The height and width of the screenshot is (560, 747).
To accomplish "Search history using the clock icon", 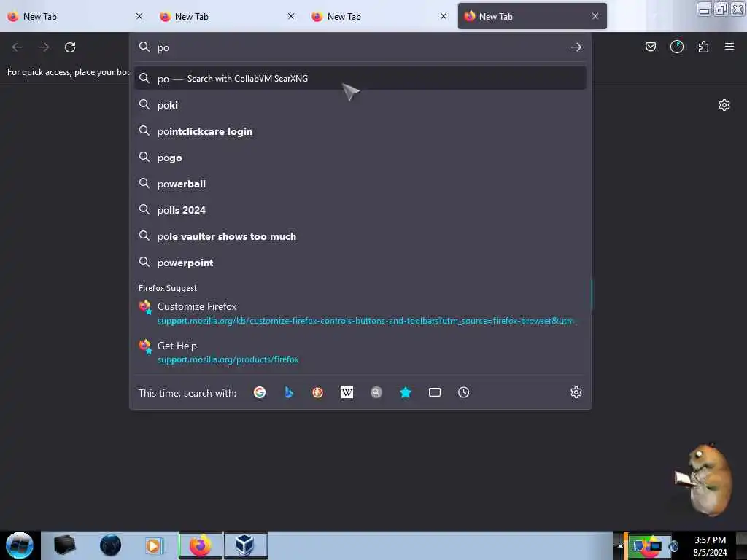I will (463, 392).
